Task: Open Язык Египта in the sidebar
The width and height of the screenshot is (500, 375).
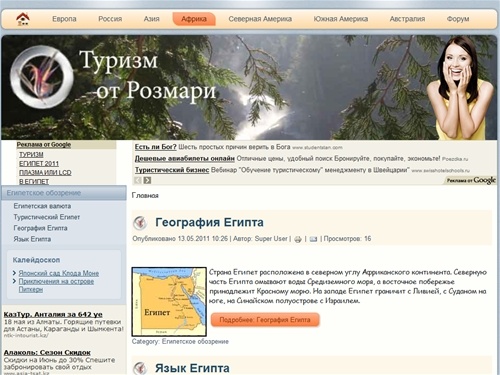Action: (x=32, y=239)
